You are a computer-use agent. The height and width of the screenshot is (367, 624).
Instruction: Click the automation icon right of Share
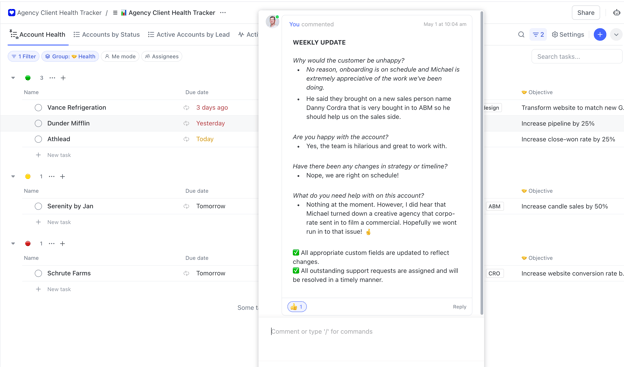pyautogui.click(x=616, y=13)
